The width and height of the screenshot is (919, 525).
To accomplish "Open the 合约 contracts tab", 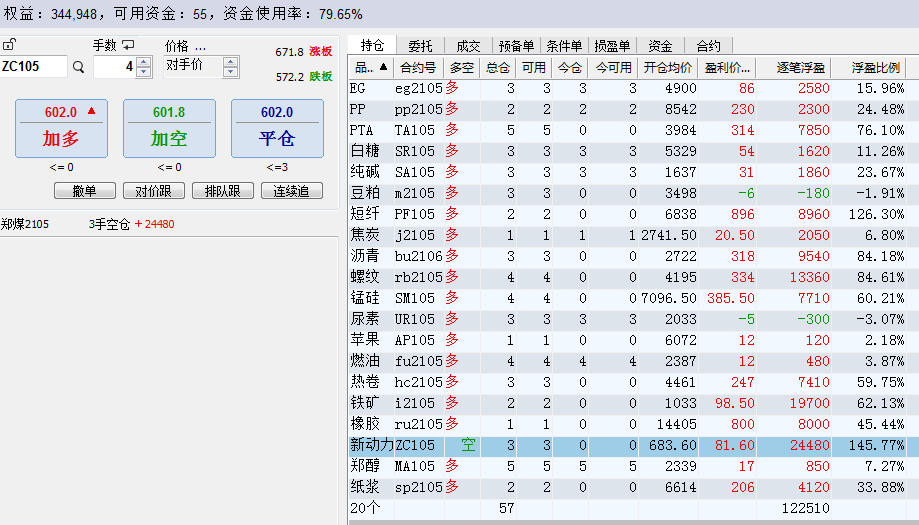I will (x=709, y=46).
